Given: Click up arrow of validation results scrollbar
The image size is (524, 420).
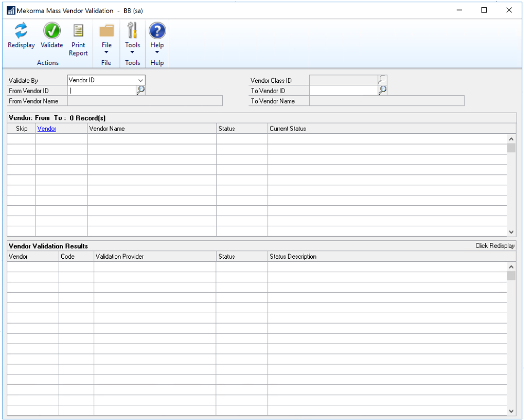Looking at the screenshot, I should tap(511, 267).
